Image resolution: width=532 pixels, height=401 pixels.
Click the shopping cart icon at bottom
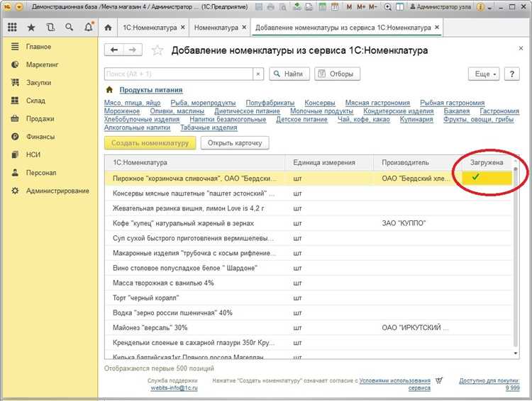439,380
